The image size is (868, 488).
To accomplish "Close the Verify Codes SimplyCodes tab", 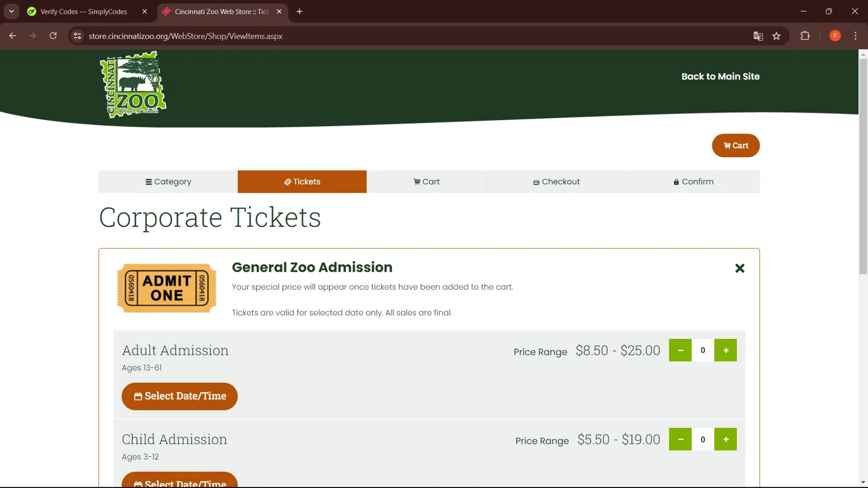I will (x=145, y=12).
